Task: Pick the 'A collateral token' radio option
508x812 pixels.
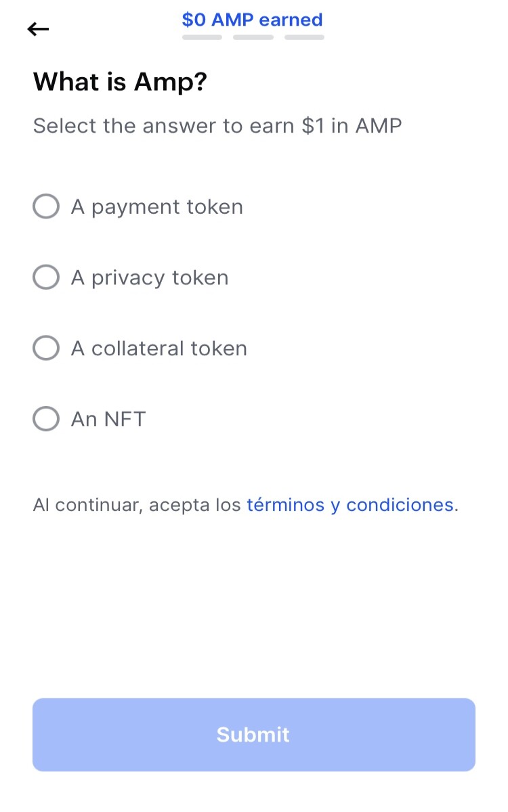Action: pyautogui.click(x=46, y=348)
